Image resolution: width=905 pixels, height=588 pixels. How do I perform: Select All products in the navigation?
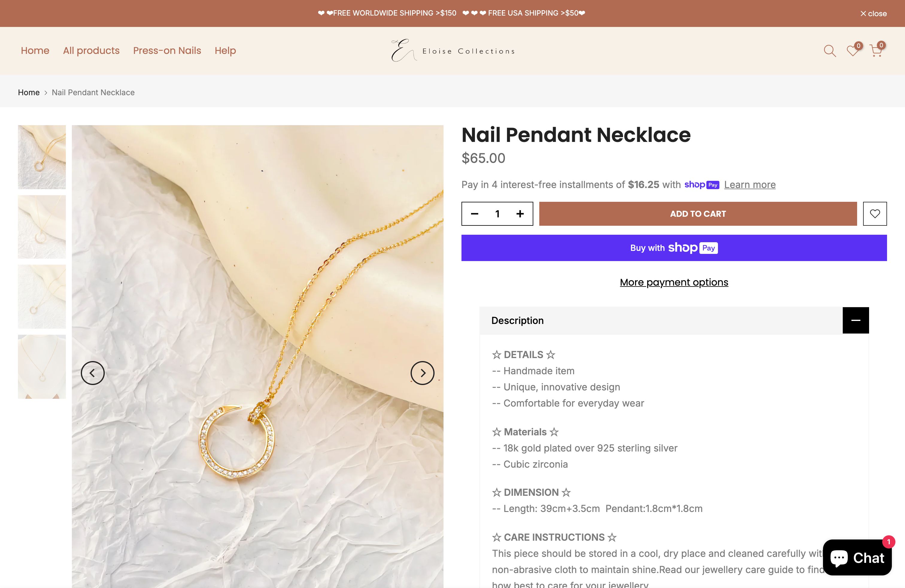tap(91, 50)
